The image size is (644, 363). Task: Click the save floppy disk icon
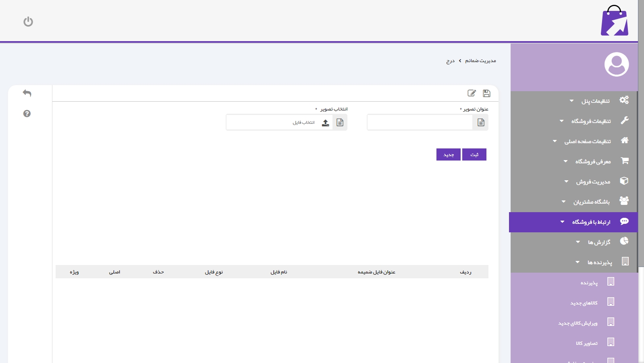coord(486,94)
